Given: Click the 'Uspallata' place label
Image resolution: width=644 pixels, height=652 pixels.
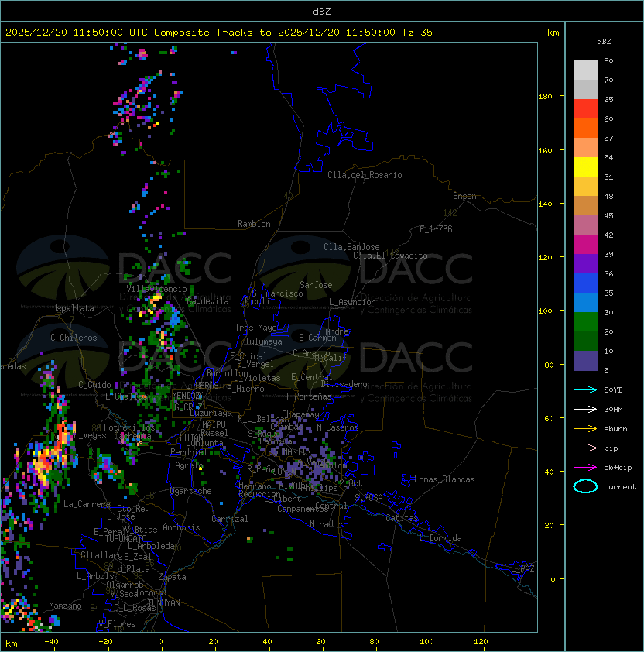Looking at the screenshot, I should (x=73, y=308).
